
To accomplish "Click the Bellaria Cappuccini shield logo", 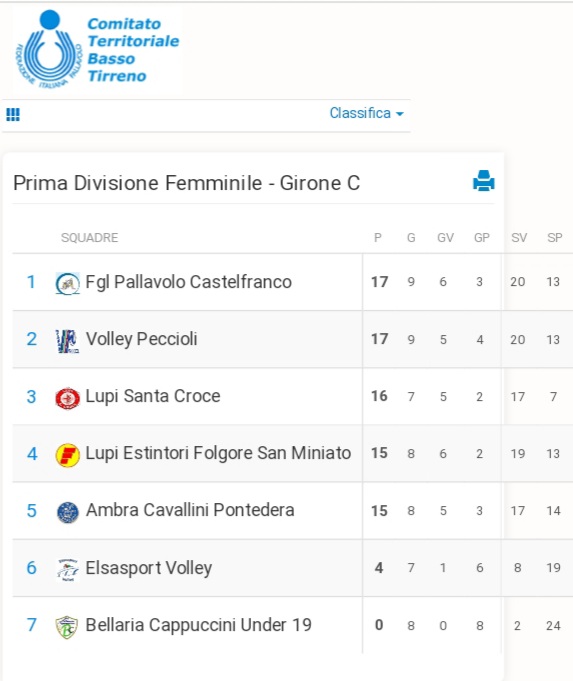I will tap(67, 627).
